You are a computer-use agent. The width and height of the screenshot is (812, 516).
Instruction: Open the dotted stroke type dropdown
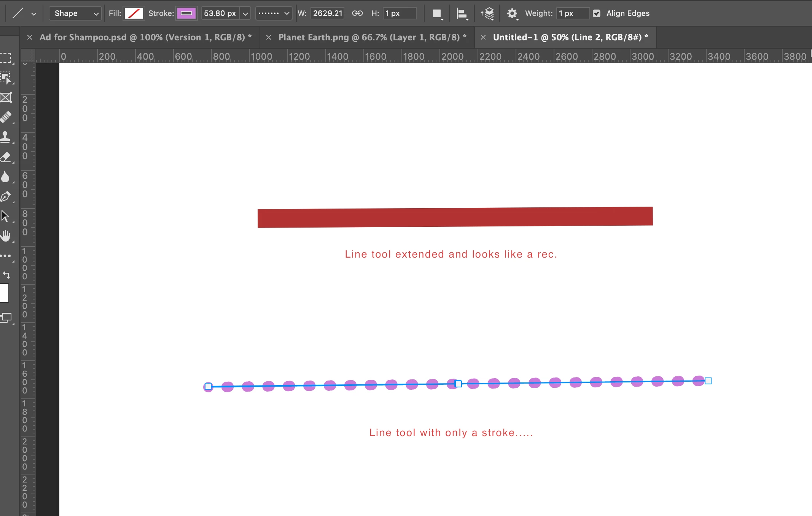pyautogui.click(x=274, y=13)
